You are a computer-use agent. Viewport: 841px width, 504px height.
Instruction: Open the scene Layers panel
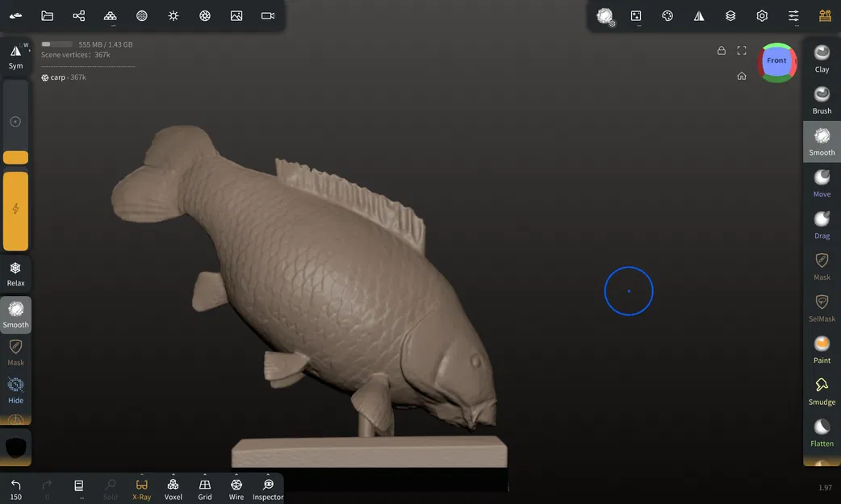730,15
